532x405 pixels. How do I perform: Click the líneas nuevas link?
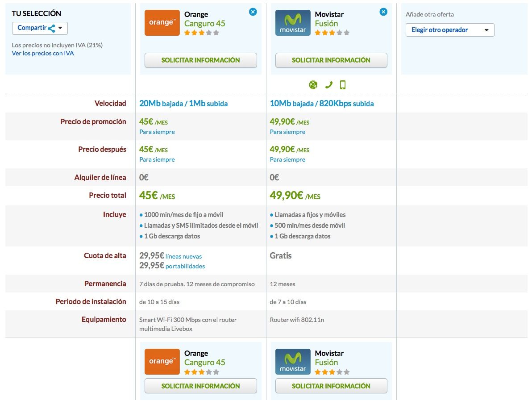click(183, 256)
